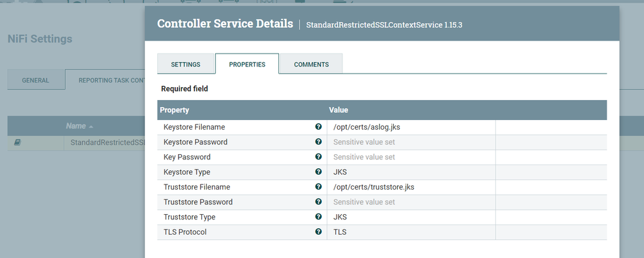
Task: Select the TLS Protocol property name
Action: tap(185, 232)
